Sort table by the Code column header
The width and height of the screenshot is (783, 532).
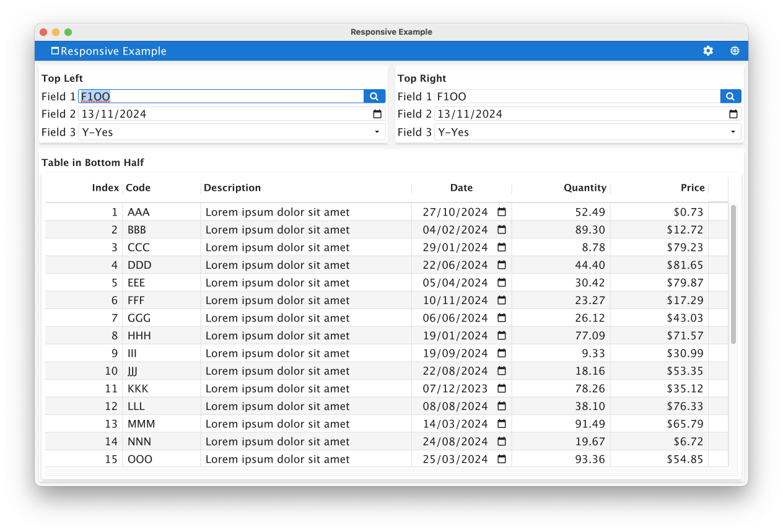[x=138, y=188]
